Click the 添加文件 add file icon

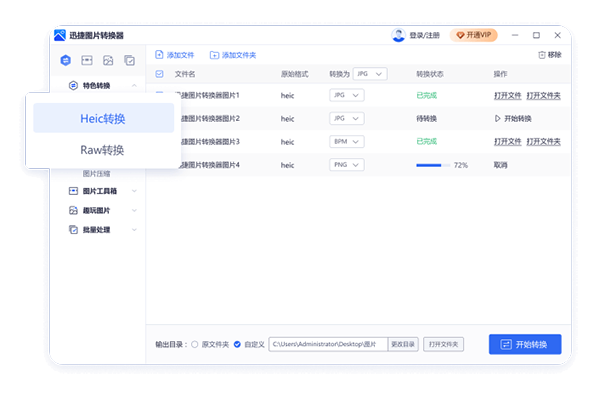tap(159, 55)
